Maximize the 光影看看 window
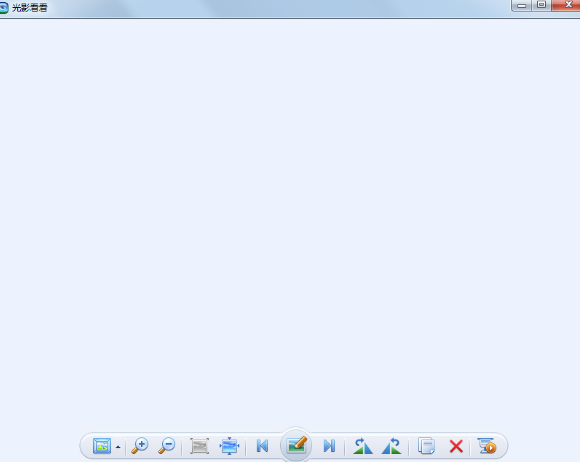580x462 pixels. tap(542, 5)
